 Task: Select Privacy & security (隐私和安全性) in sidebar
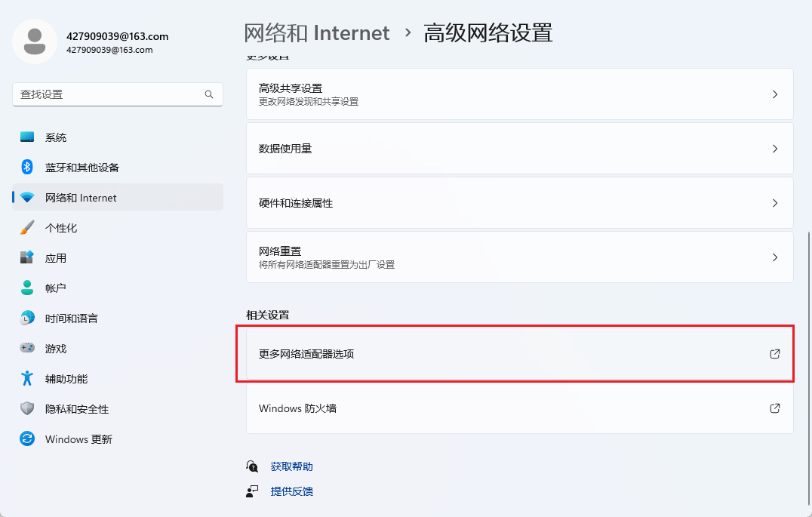(x=77, y=409)
